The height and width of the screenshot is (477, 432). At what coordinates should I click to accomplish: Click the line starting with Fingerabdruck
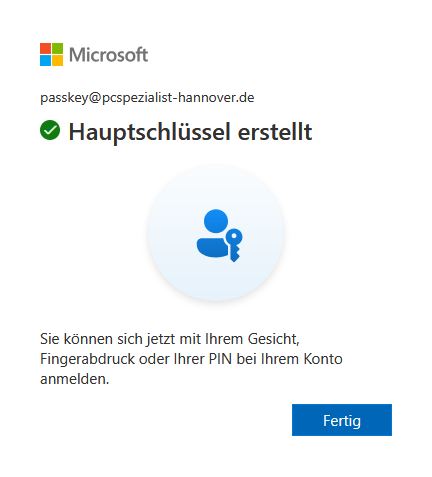tap(191, 359)
